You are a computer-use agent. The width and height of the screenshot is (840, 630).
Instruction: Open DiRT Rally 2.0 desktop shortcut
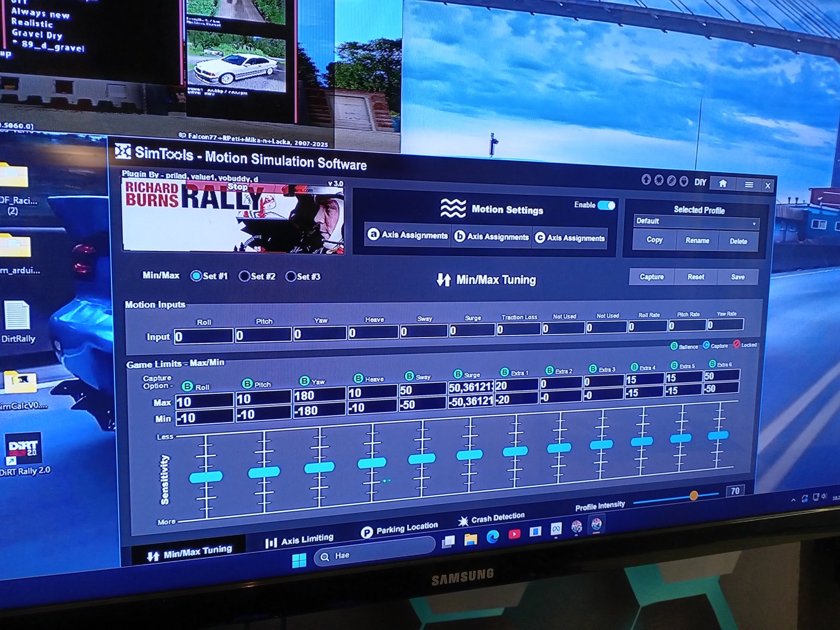click(24, 455)
